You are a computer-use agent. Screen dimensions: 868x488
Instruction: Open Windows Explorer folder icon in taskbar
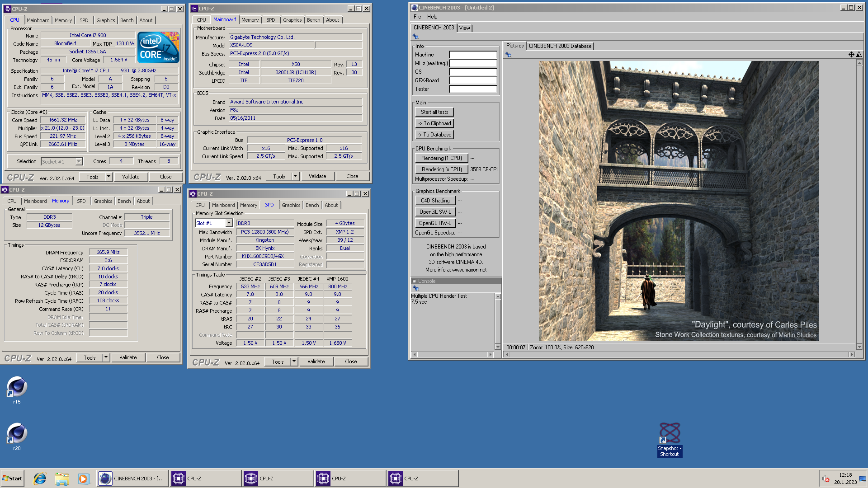coord(62,479)
